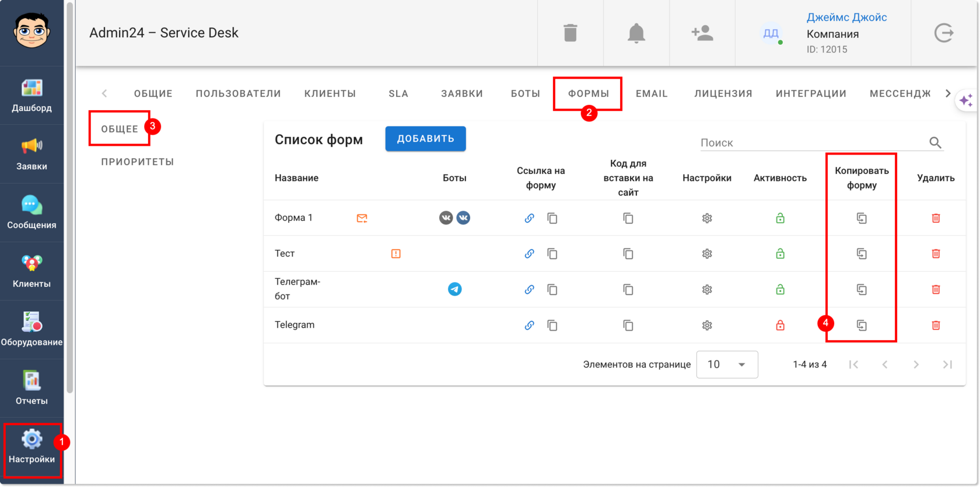This screenshot has width=980, height=487.
Task: Copy embed code for Форма 1
Action: [628, 218]
